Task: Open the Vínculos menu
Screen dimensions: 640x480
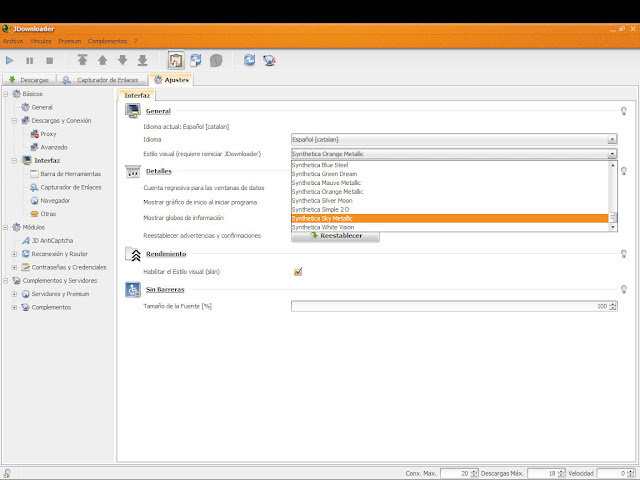Action: 40,41
